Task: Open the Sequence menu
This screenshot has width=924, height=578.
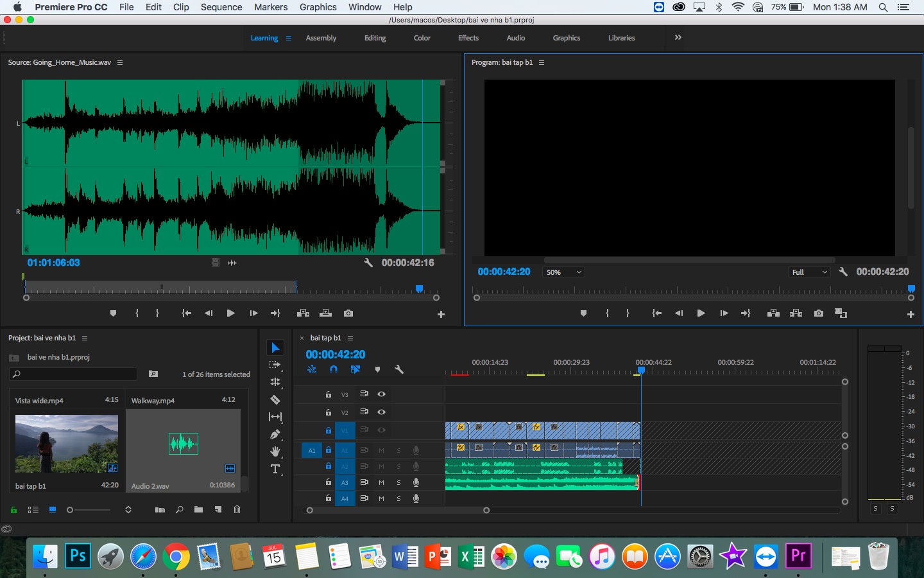Action: [x=221, y=7]
